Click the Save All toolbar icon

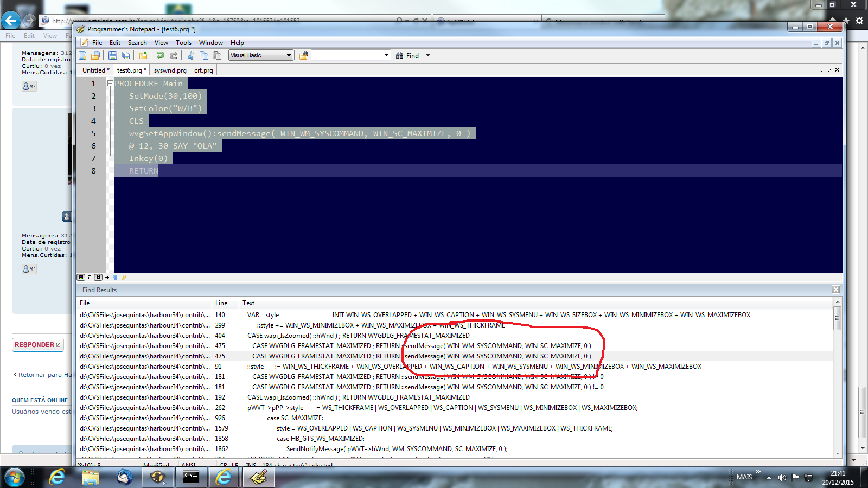coord(126,55)
